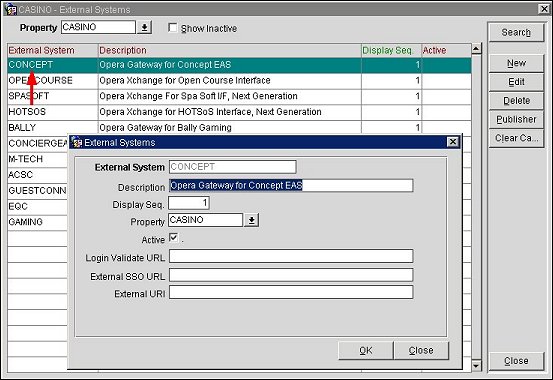553x380 pixels.
Task: Click the Display Seq. column header
Action: click(x=391, y=50)
